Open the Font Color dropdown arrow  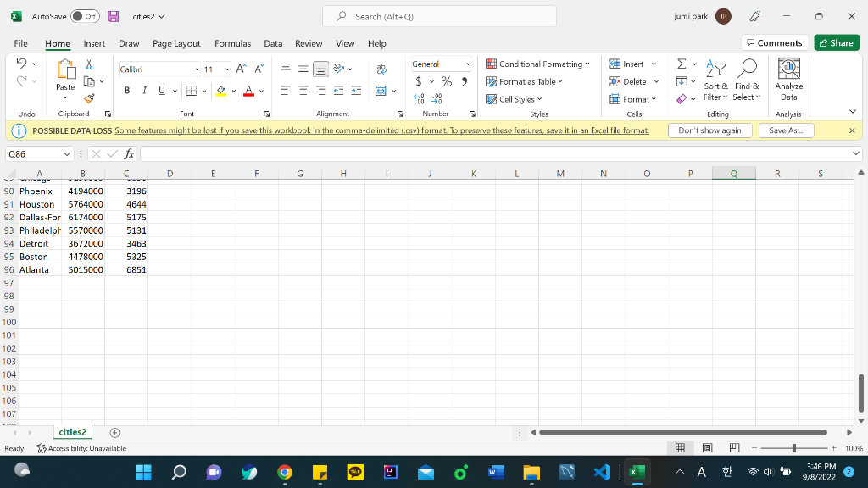(x=261, y=91)
